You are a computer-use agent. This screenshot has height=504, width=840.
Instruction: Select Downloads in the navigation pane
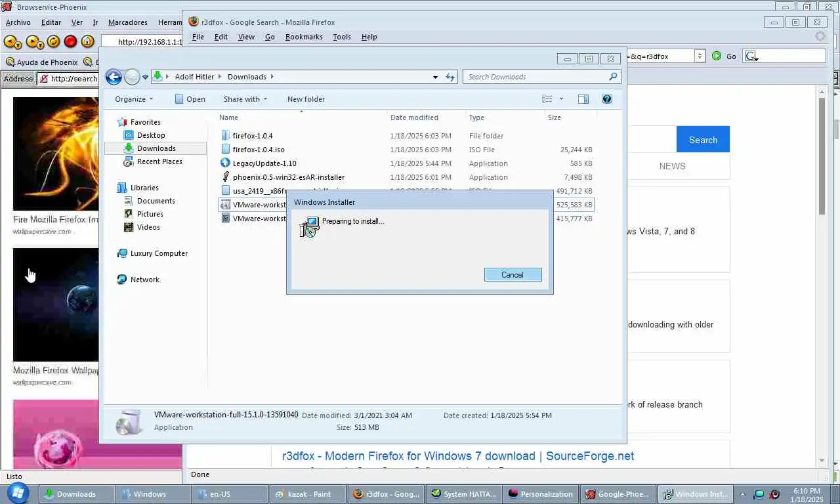point(156,148)
